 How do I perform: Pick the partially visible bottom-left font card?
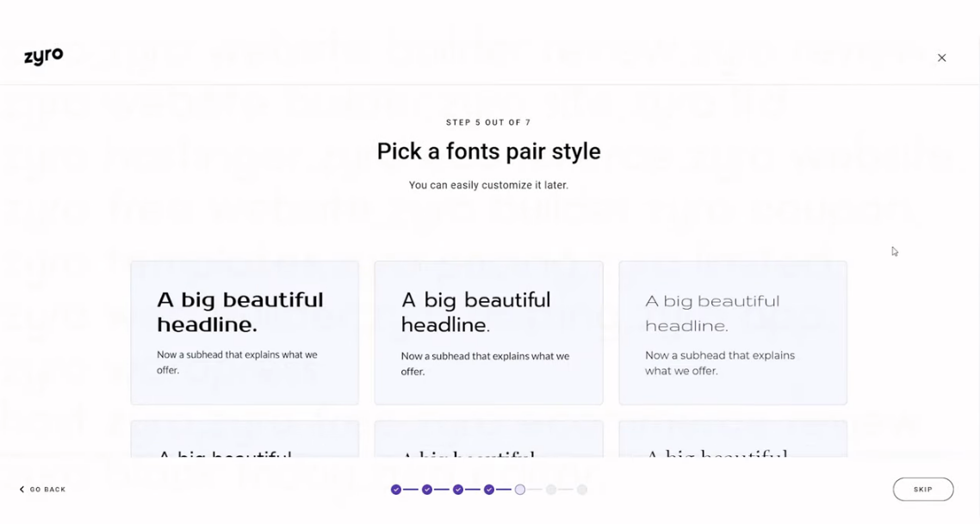245,439
